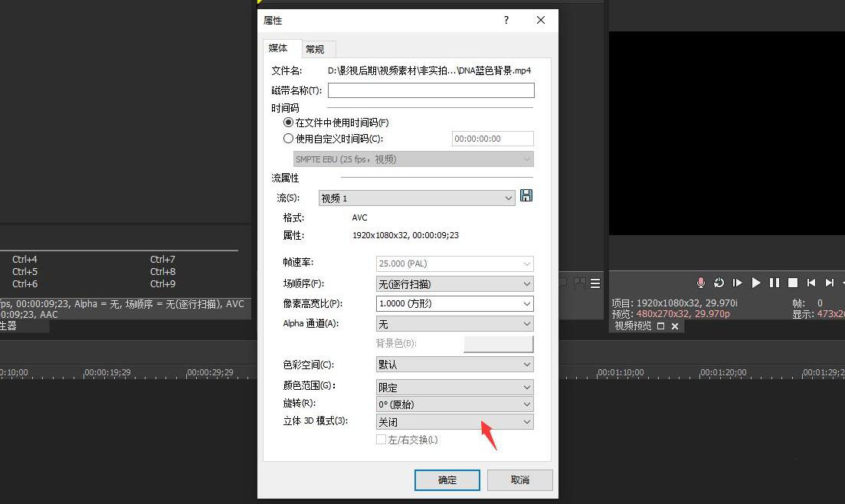Image resolution: width=845 pixels, height=504 pixels.
Task: Toggle the 左/右交换 checkbox
Action: coord(381,440)
